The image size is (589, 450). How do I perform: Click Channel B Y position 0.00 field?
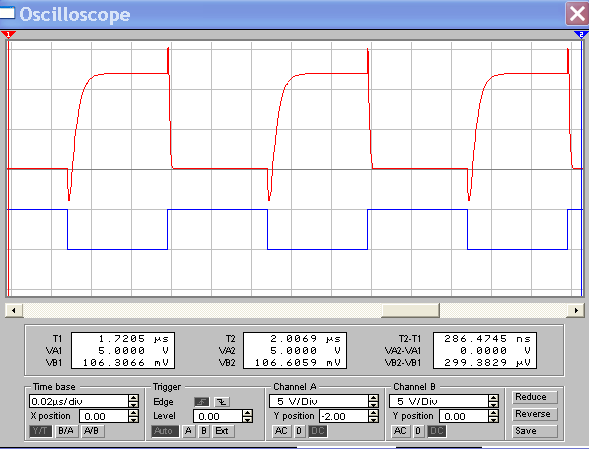[x=464, y=416]
